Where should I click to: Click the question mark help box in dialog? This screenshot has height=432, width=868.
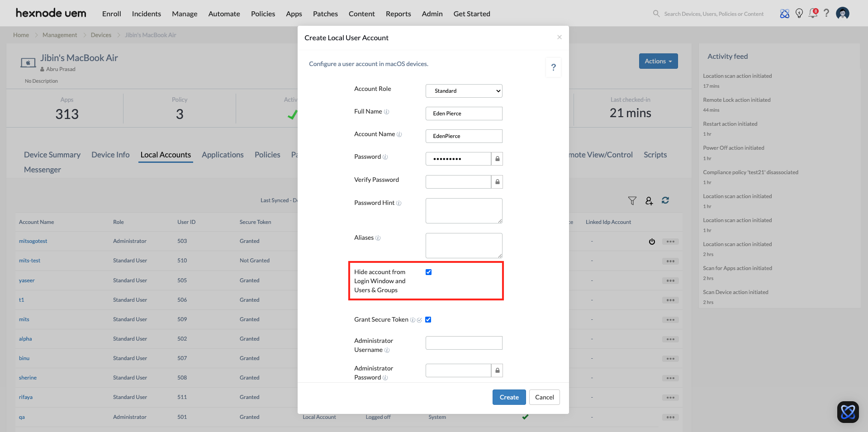553,67
